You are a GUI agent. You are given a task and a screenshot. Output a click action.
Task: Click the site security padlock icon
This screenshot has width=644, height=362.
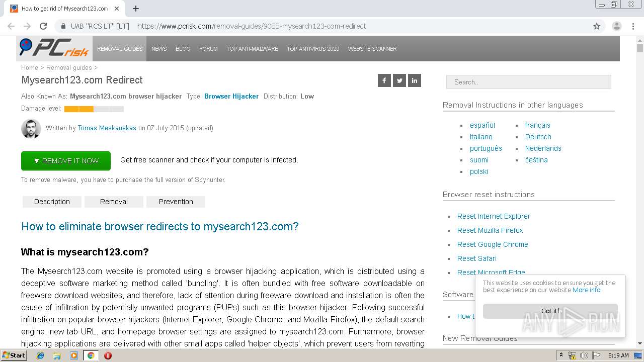tap(63, 26)
